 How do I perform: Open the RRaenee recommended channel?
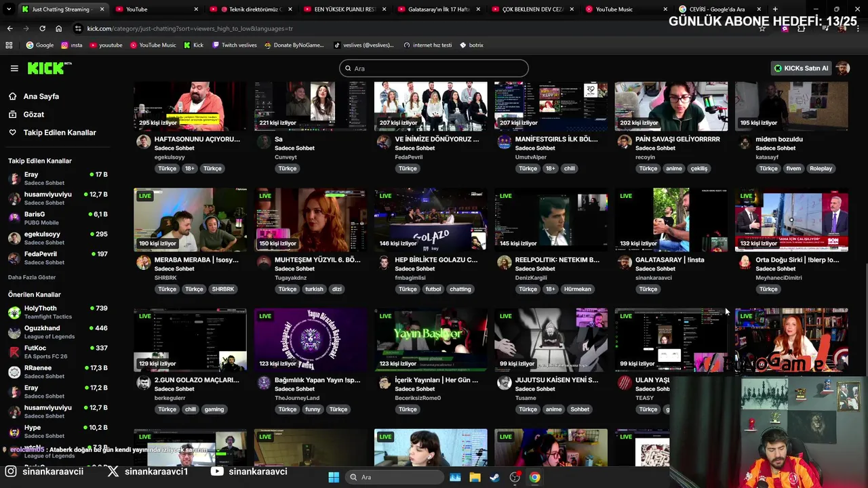click(58, 372)
